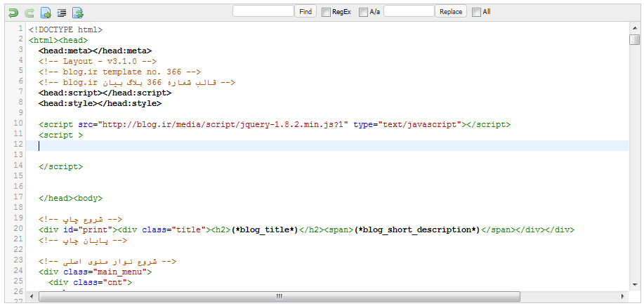Focus the Replace text field

click(x=409, y=11)
